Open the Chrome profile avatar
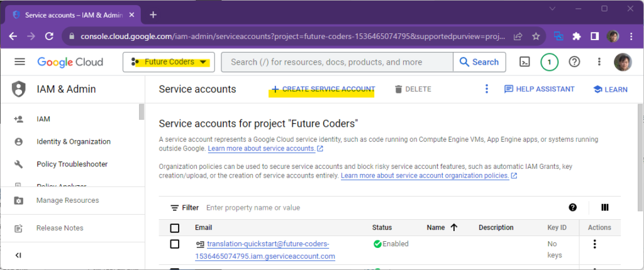The height and width of the screenshot is (270, 644). pyautogui.click(x=613, y=36)
